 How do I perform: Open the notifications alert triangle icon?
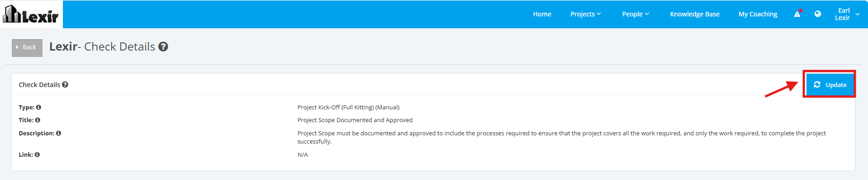pyautogui.click(x=797, y=14)
